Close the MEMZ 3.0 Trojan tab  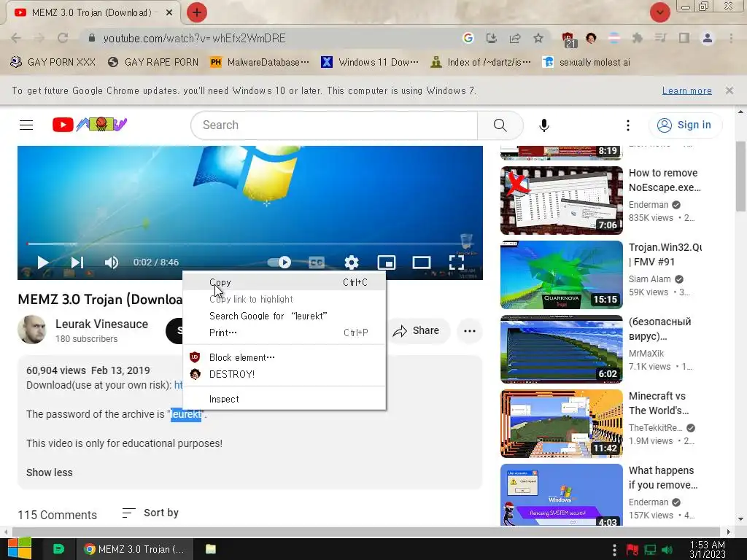pos(169,13)
